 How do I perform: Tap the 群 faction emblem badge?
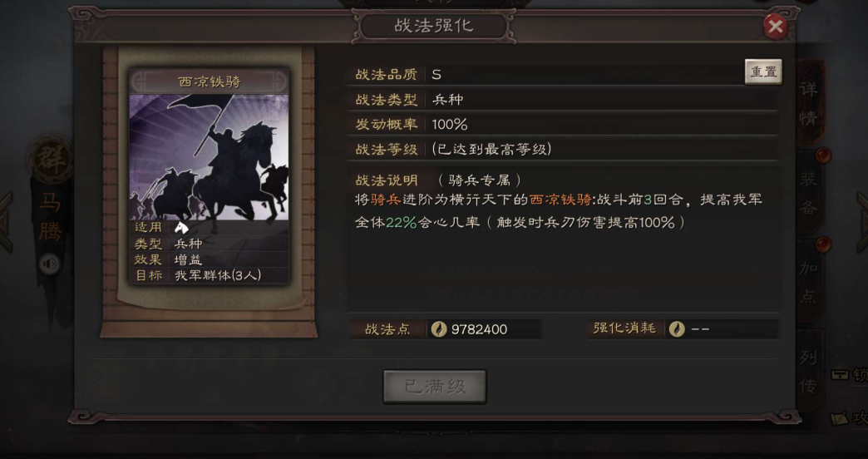(51, 160)
